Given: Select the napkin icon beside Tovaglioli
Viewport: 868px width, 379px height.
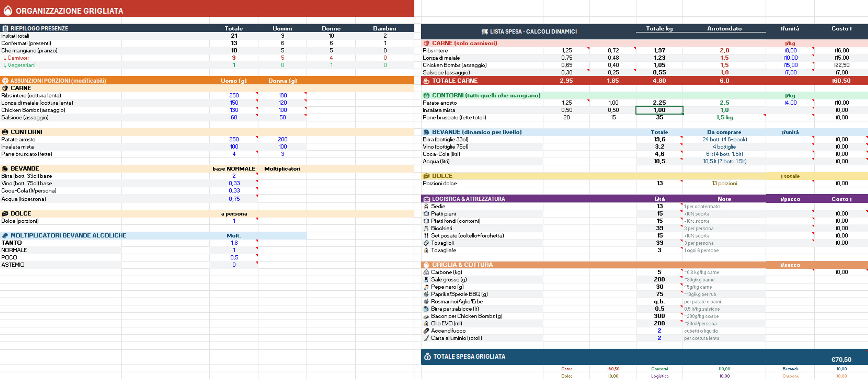Looking at the screenshot, I should point(426,243).
